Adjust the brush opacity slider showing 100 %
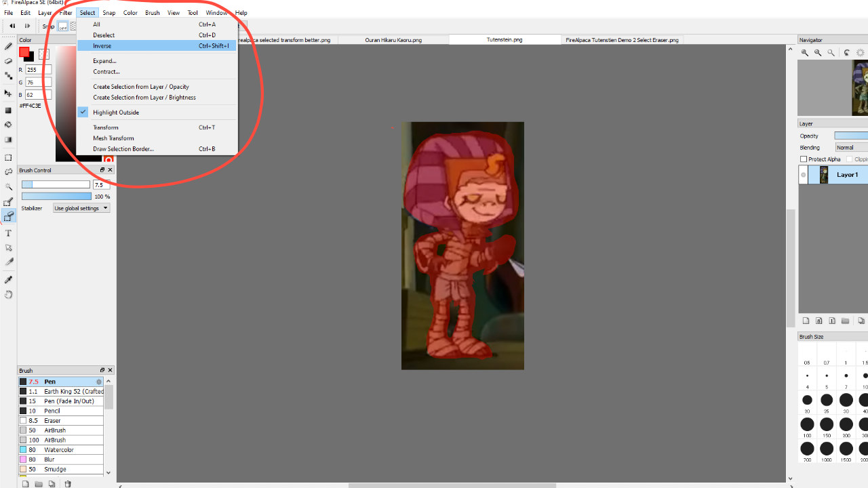The width and height of the screenshot is (868, 488). coord(56,197)
